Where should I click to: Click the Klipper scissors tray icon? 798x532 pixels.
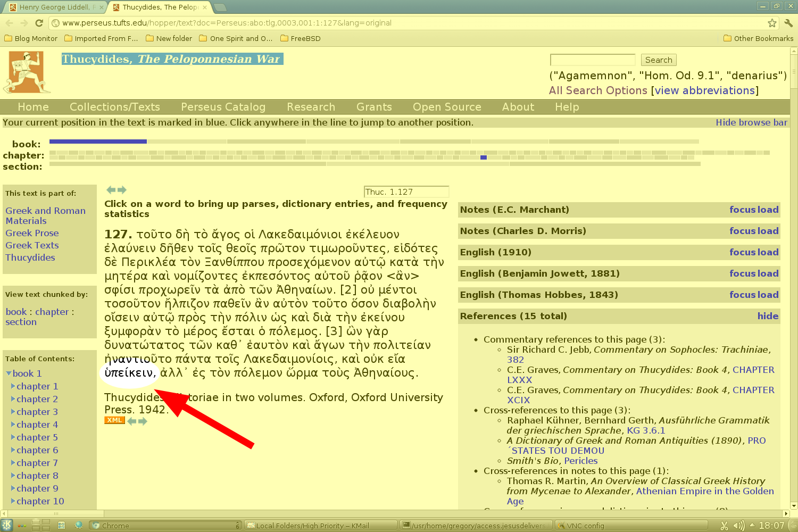pyautogui.click(x=724, y=526)
